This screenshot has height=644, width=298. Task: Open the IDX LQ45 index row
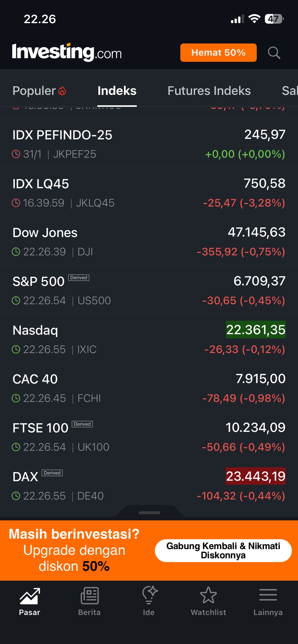[x=149, y=192]
